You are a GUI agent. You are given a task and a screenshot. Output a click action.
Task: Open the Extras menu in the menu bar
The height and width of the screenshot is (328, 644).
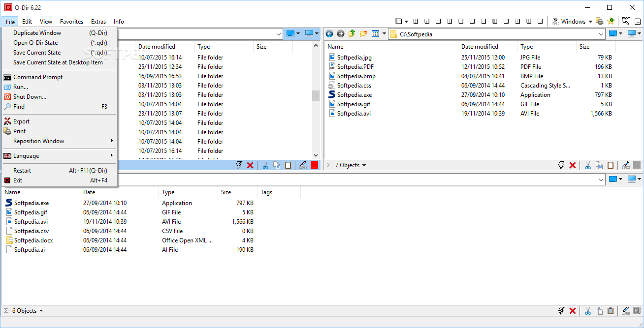coord(98,22)
